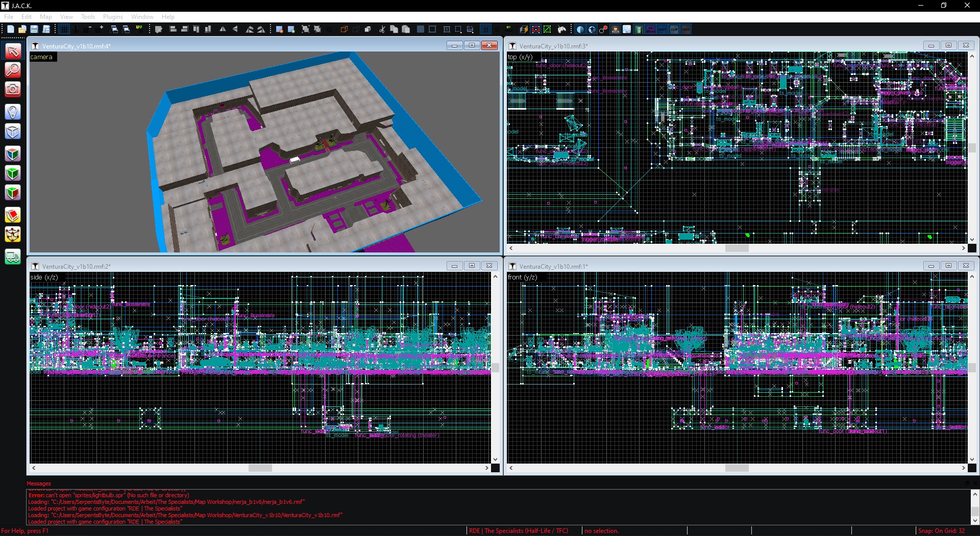Screen dimensions: 980x536
Task: Open the Plugins menu
Action: click(x=113, y=17)
